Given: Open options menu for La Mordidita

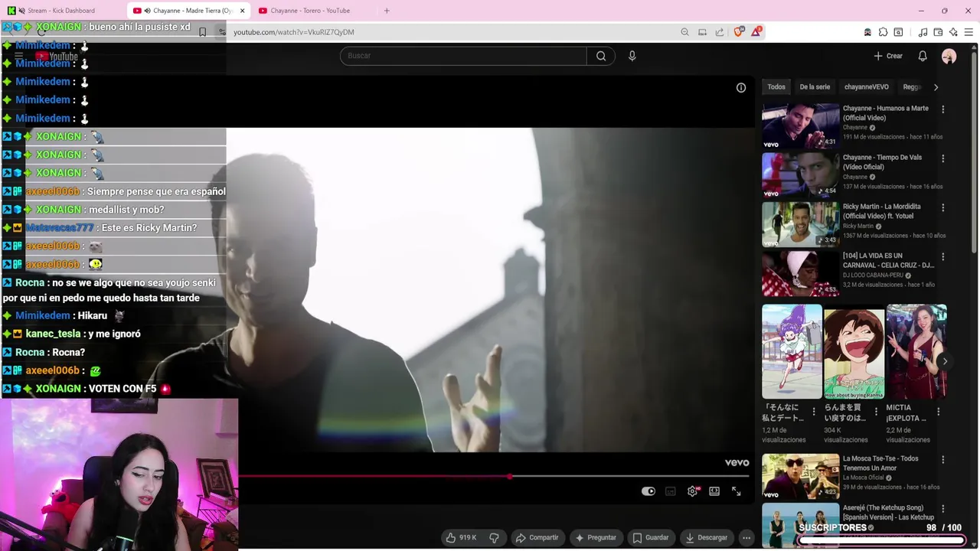Looking at the screenshot, I should [x=943, y=207].
